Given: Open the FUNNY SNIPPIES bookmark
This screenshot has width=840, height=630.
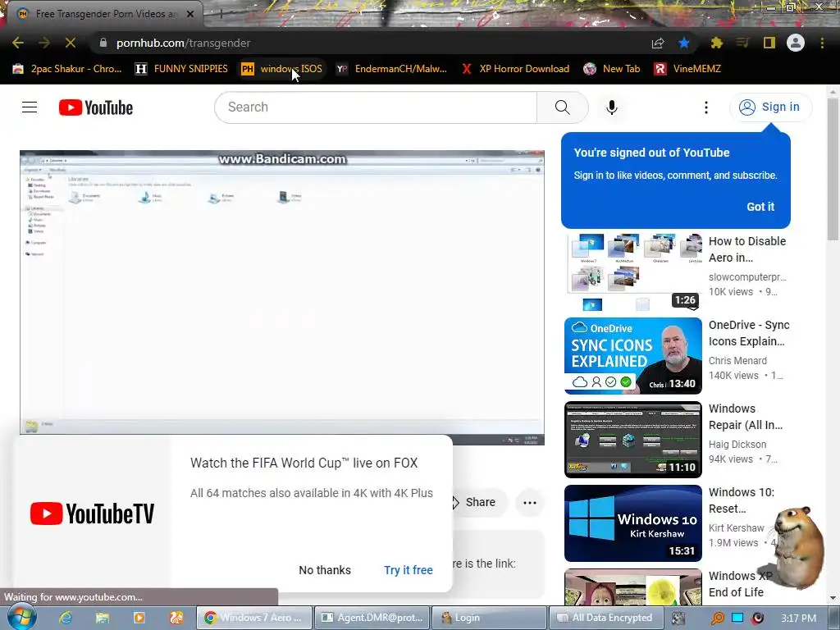Looking at the screenshot, I should (182, 69).
